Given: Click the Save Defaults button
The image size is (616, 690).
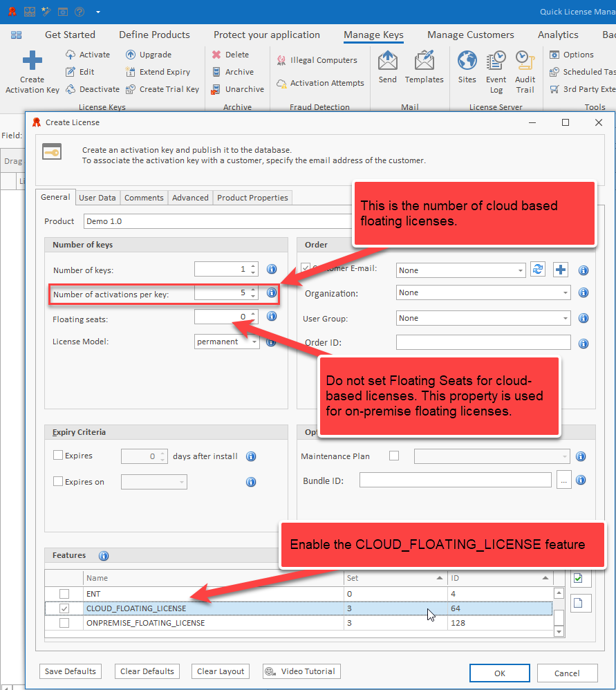Looking at the screenshot, I should pyautogui.click(x=71, y=671).
